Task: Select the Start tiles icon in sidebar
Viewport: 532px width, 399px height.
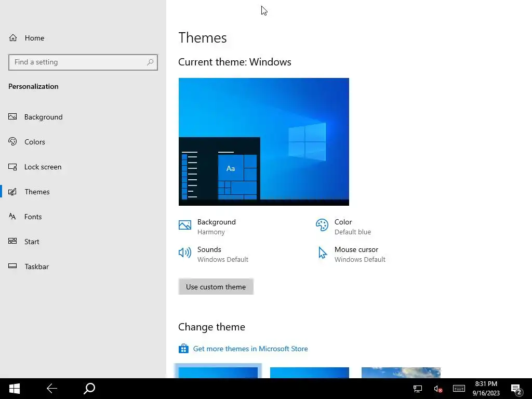Action: coord(12,241)
